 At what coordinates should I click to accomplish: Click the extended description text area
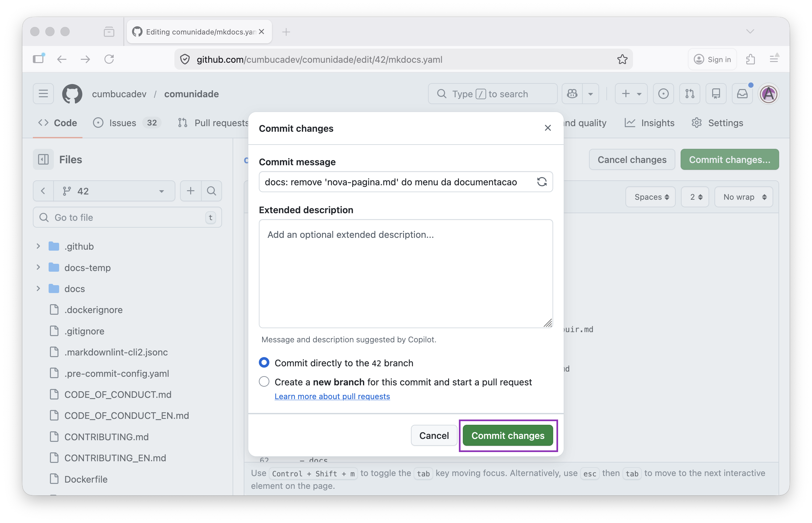(x=406, y=273)
